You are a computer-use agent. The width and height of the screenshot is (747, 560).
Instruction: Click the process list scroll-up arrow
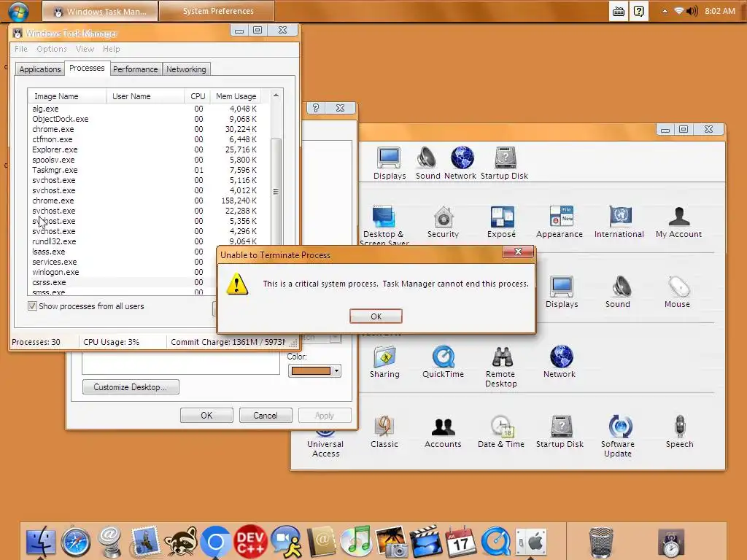click(276, 96)
